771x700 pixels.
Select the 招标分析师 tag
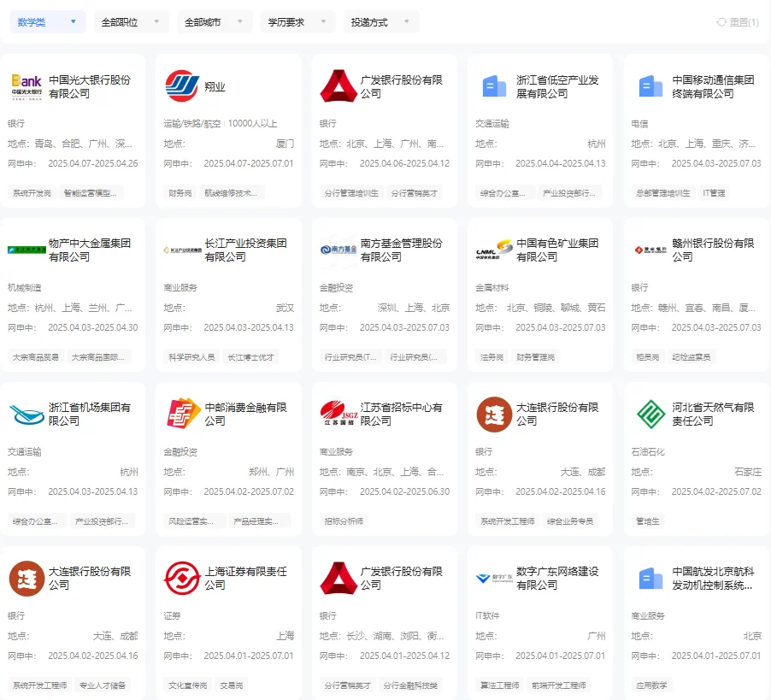(x=344, y=521)
